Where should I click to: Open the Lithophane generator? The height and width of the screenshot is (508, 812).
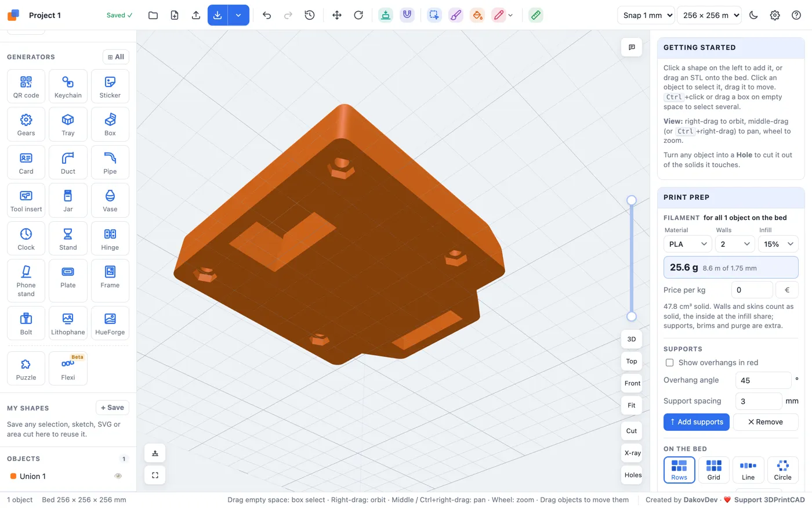(x=68, y=323)
